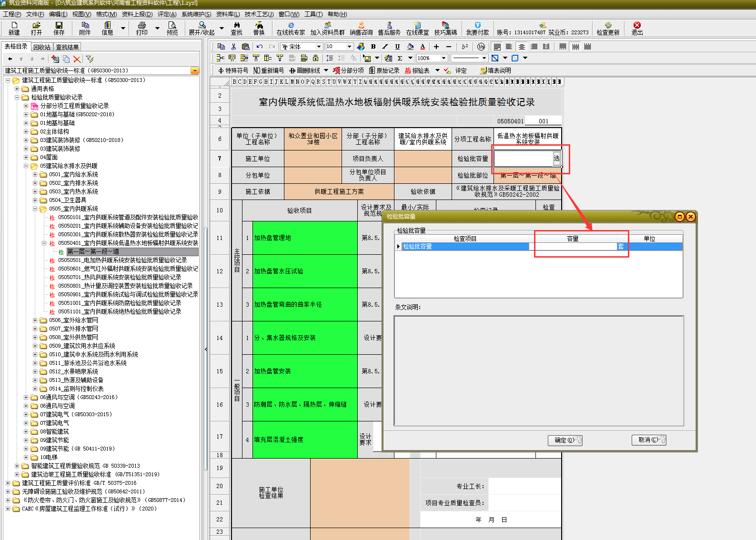Click the Sigma sum icon

[x=400, y=58]
